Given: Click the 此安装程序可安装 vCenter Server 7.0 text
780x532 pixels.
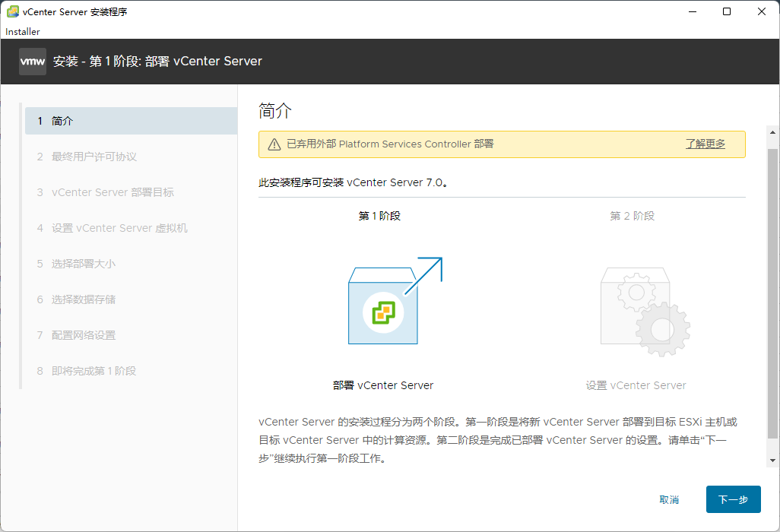Looking at the screenshot, I should [x=354, y=182].
